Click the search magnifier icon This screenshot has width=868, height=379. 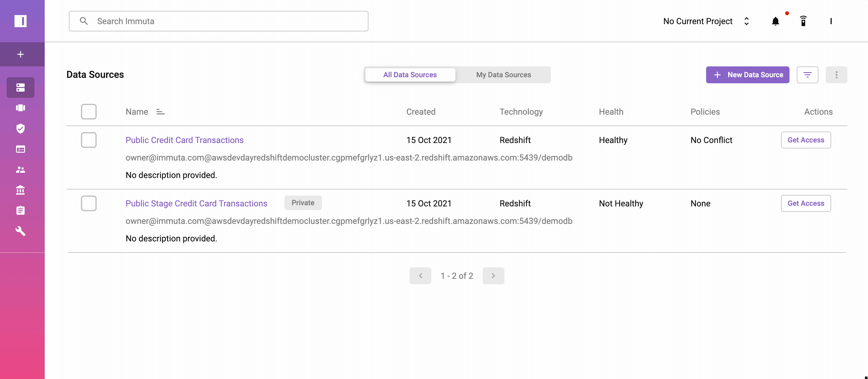click(84, 21)
